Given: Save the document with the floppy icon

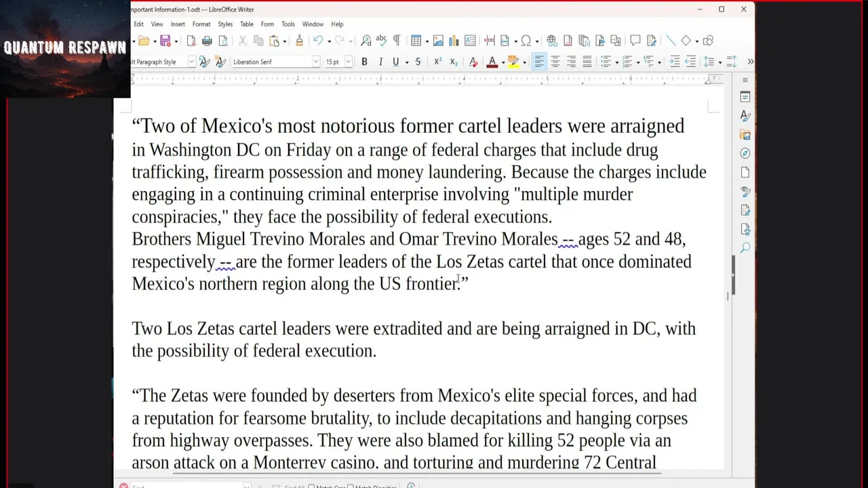Looking at the screenshot, I should (165, 41).
